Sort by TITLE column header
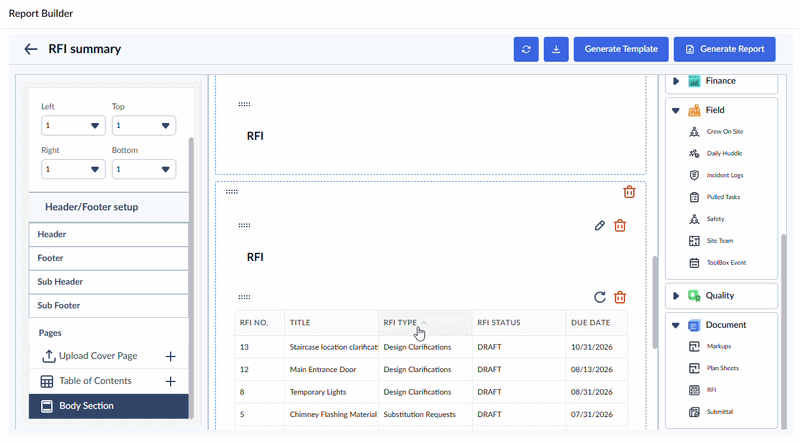800x442 pixels. click(331, 323)
